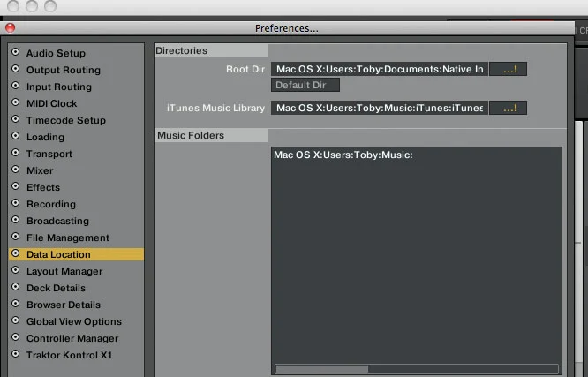Viewport: 588px width, 377px height.
Task: Browse for Root Dir using ...! button
Action: (509, 69)
